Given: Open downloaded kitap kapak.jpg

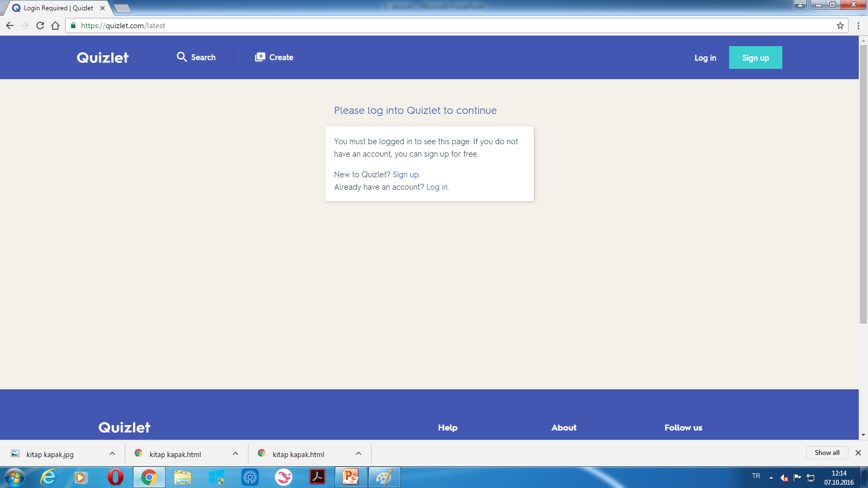Looking at the screenshot, I should (50, 454).
